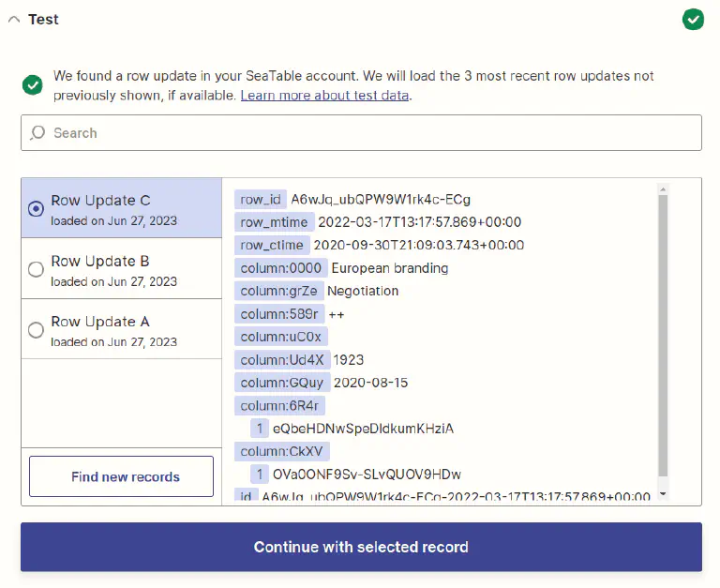Focus the Search input field
Screen dimensions: 720x588
click(x=361, y=133)
